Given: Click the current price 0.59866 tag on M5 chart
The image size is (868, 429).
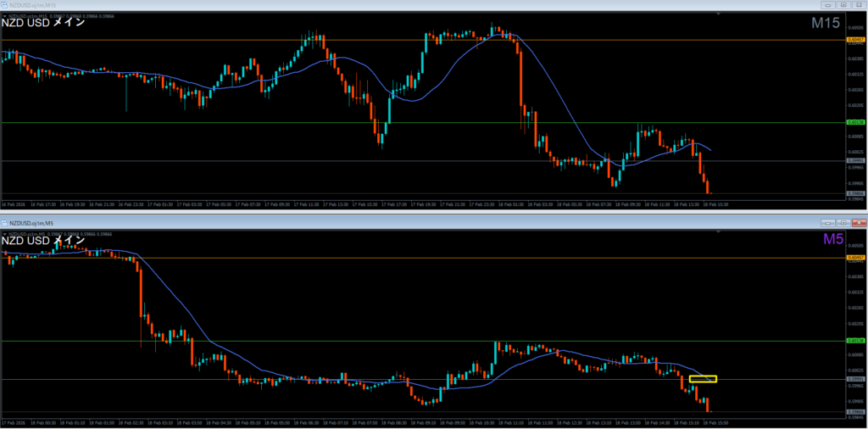Looking at the screenshot, I should 854,411.
